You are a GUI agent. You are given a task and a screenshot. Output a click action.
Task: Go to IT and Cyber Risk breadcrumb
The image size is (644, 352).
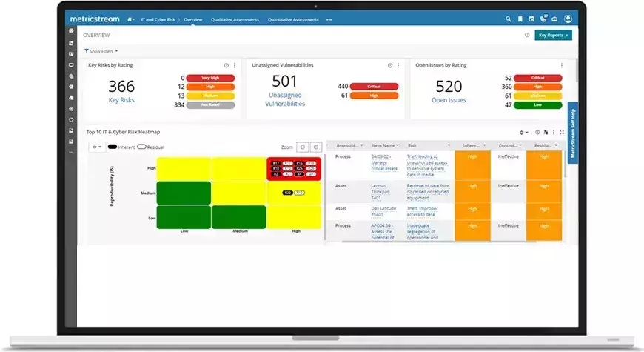[x=158, y=19]
